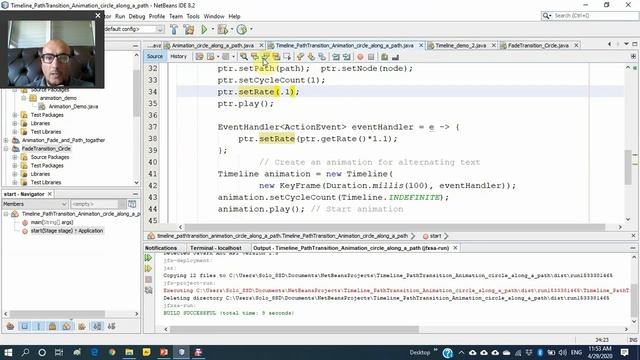
Task: Open Windows Start menu
Action: pyautogui.click(x=8, y=352)
